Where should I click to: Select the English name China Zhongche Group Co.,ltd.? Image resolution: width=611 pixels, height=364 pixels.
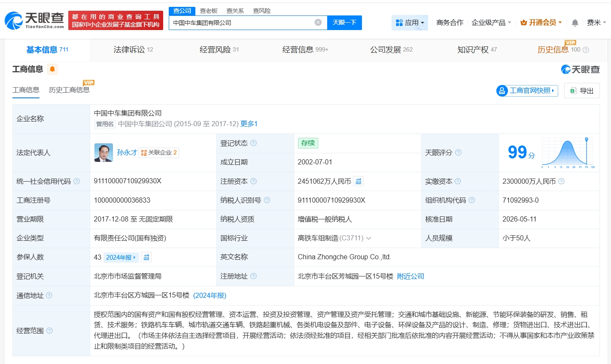(344, 257)
